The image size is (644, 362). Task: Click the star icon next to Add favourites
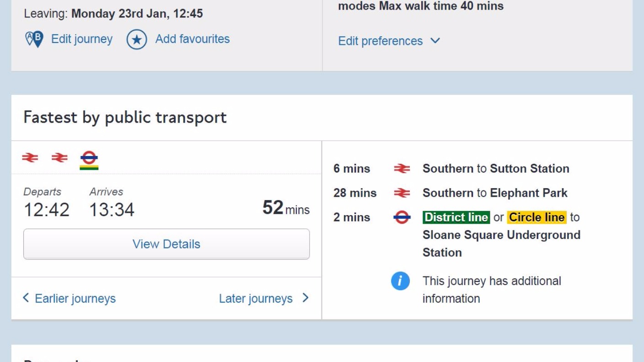click(x=137, y=39)
